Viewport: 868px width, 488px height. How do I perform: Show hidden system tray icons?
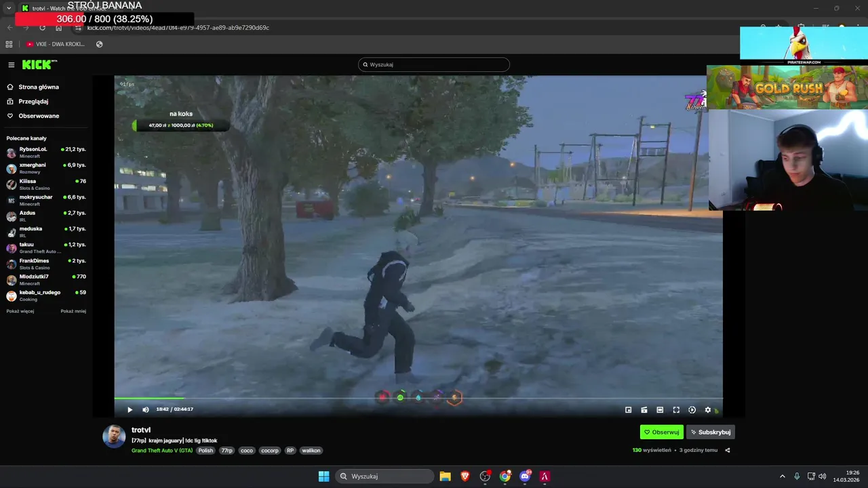pos(782,476)
